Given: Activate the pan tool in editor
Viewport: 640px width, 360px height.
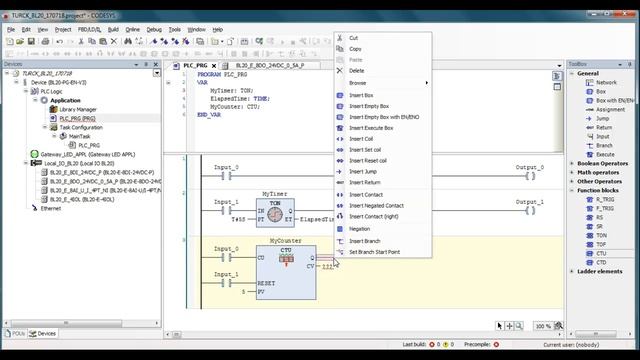Looking at the screenshot, I should tap(509, 326).
